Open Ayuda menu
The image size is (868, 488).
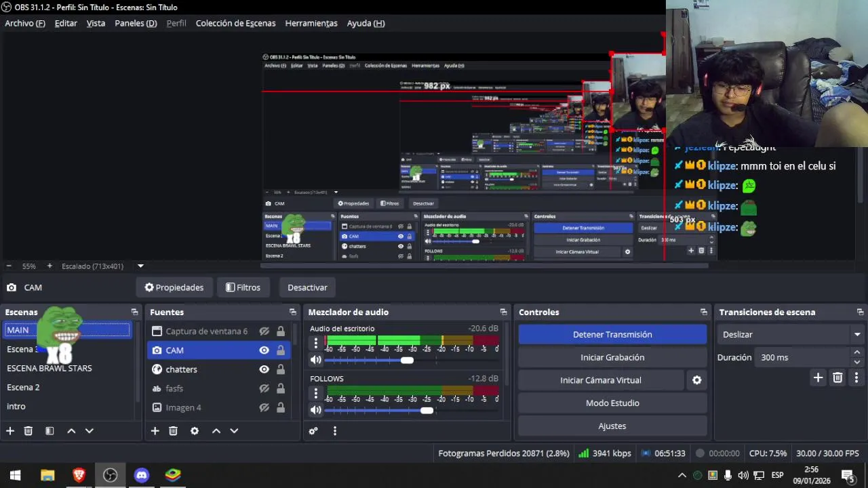point(366,23)
